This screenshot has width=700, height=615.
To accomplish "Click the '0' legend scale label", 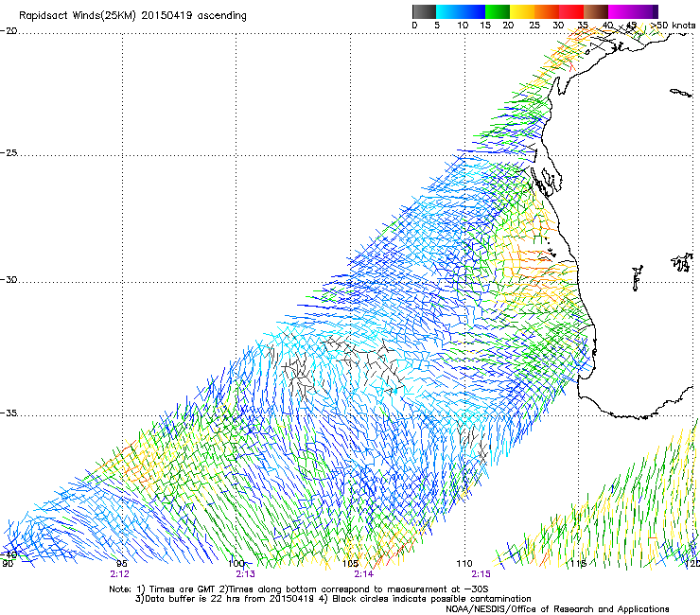I will [414, 26].
